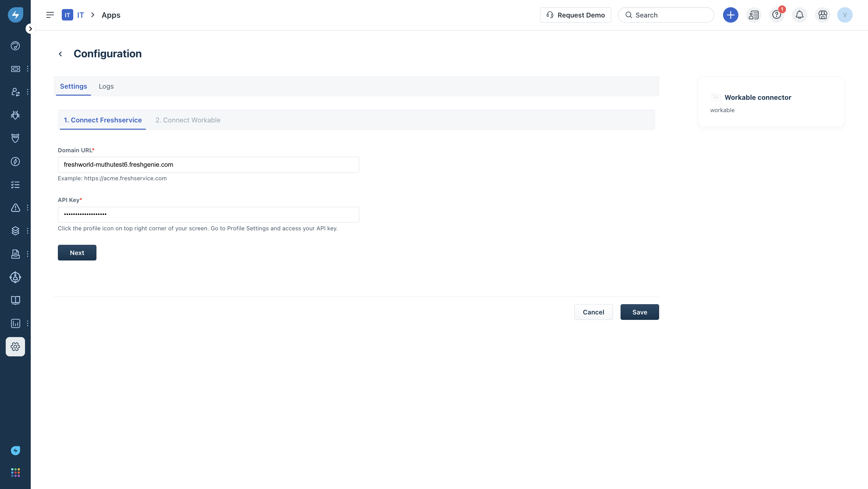Open the Solutions book icon
The height and width of the screenshot is (489, 868).
tap(15, 300)
